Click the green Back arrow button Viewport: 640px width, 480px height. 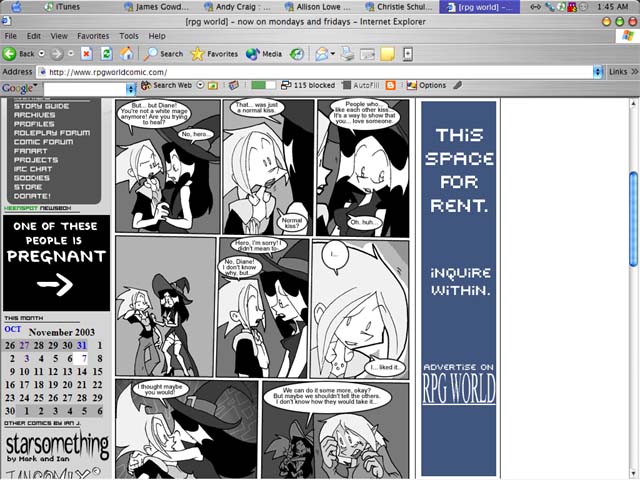click(x=9, y=54)
